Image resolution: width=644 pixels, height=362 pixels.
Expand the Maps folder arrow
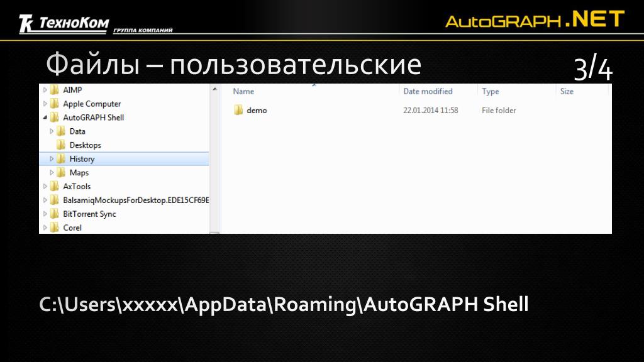click(x=52, y=173)
